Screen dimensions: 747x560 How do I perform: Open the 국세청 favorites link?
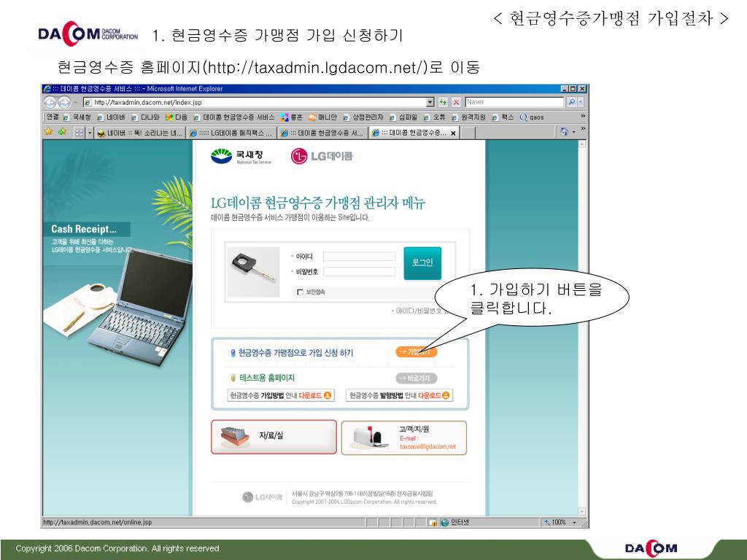pyautogui.click(x=77, y=117)
